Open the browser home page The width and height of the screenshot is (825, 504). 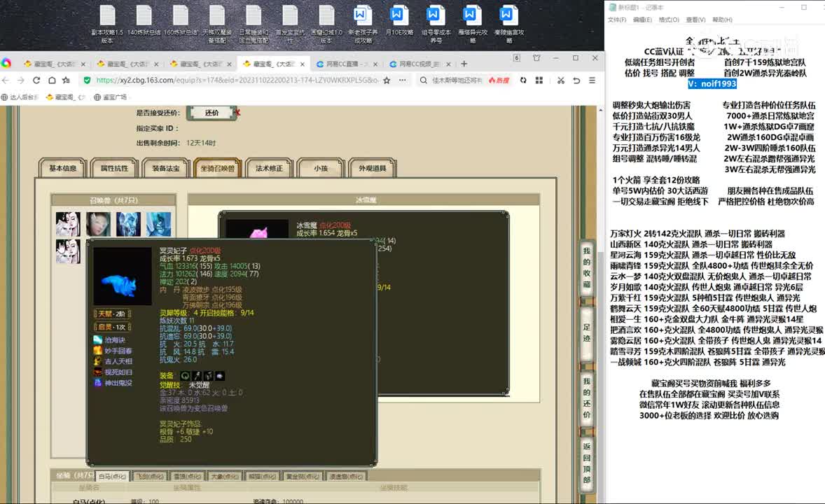point(52,80)
